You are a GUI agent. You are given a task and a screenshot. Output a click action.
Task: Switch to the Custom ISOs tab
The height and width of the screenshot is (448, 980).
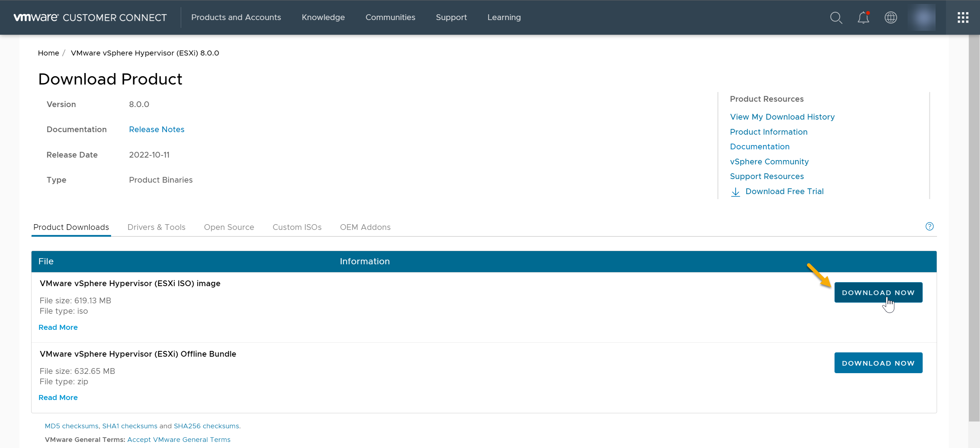[x=297, y=227]
